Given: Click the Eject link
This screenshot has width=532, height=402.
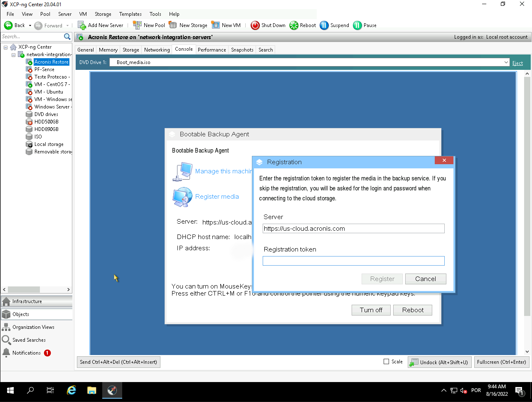Looking at the screenshot, I should tap(517, 63).
